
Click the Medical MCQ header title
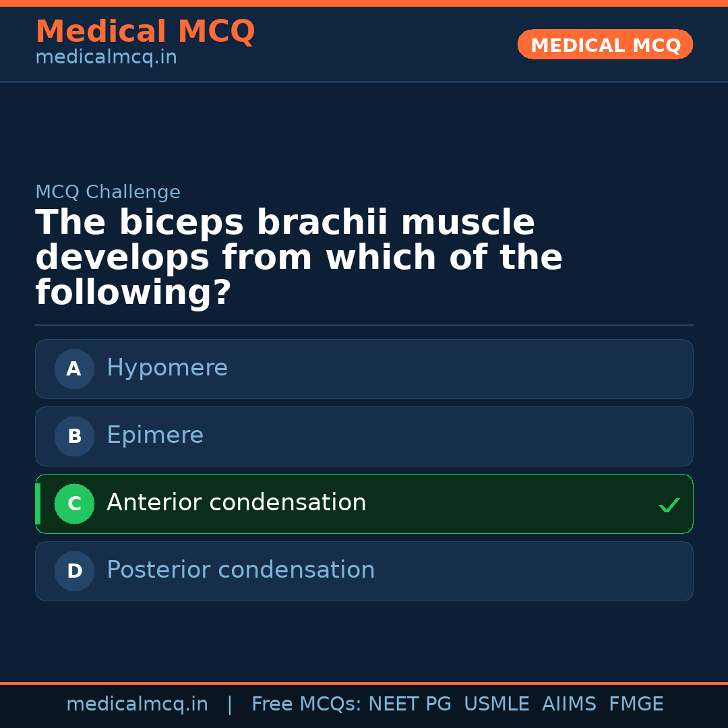[145, 32]
